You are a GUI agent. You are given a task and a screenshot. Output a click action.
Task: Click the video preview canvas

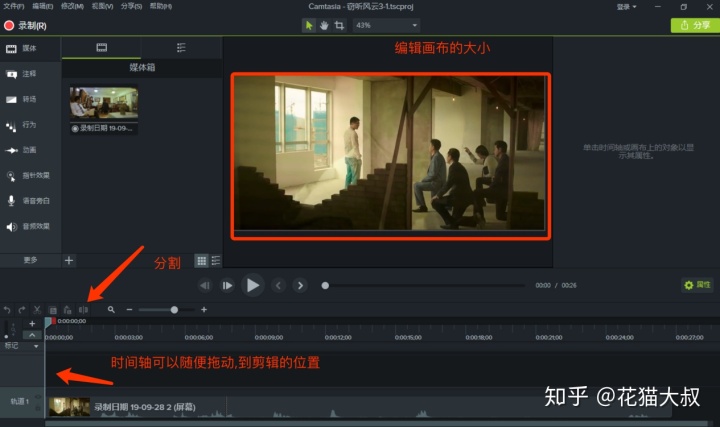click(x=390, y=153)
